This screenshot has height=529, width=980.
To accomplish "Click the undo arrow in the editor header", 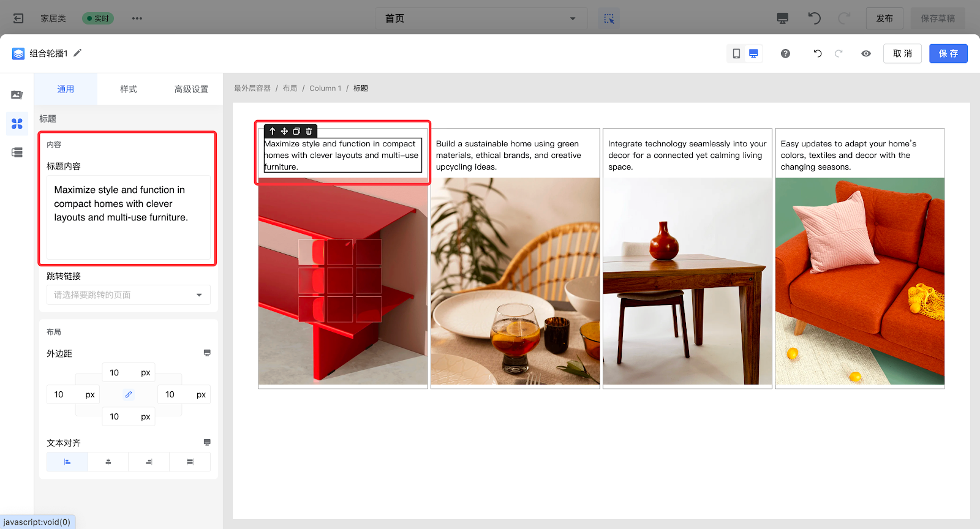I will tap(817, 54).
